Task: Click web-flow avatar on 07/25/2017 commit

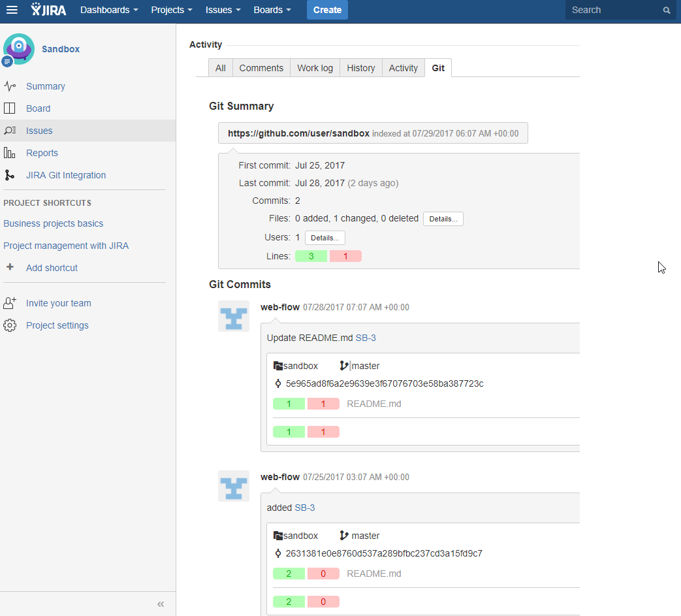Action: coord(234,486)
